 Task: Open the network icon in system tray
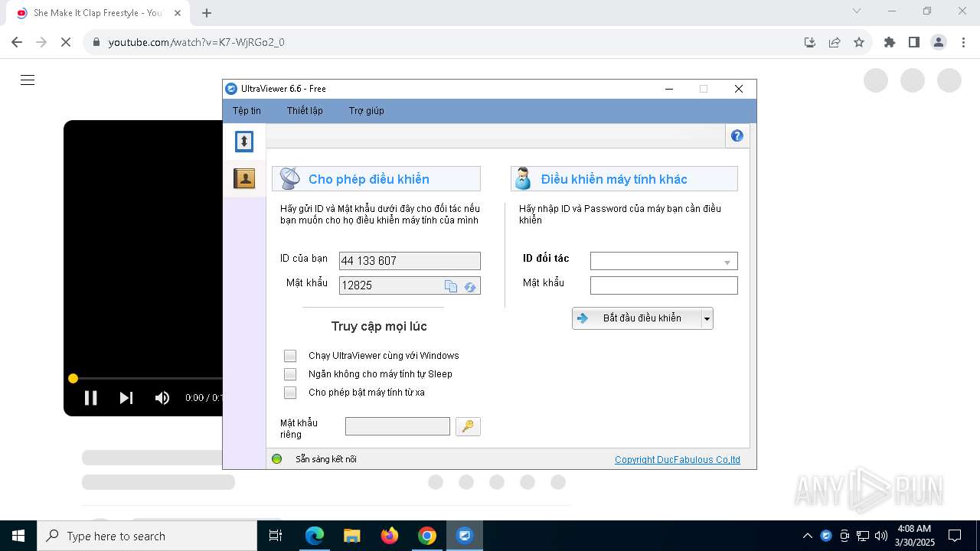click(x=863, y=536)
